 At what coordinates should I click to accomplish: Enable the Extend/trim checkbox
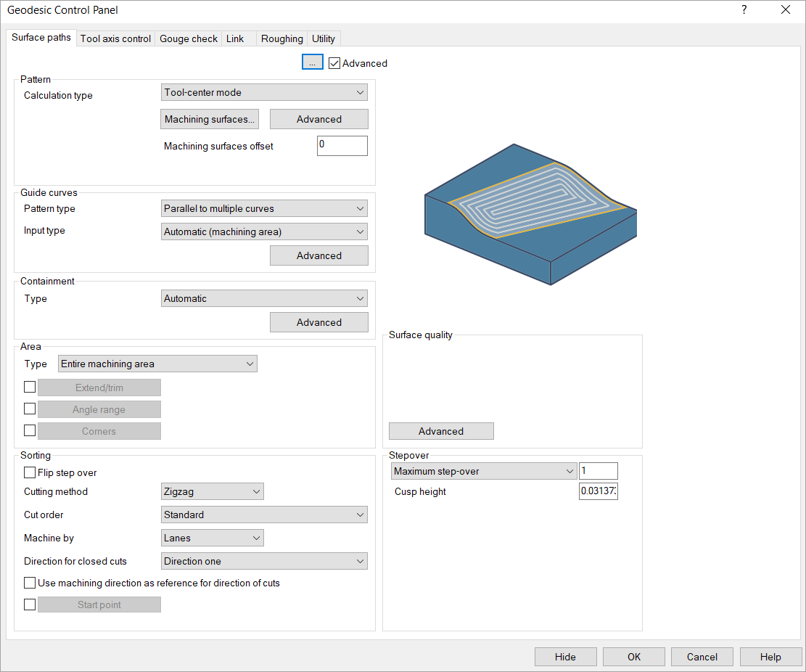(x=30, y=388)
